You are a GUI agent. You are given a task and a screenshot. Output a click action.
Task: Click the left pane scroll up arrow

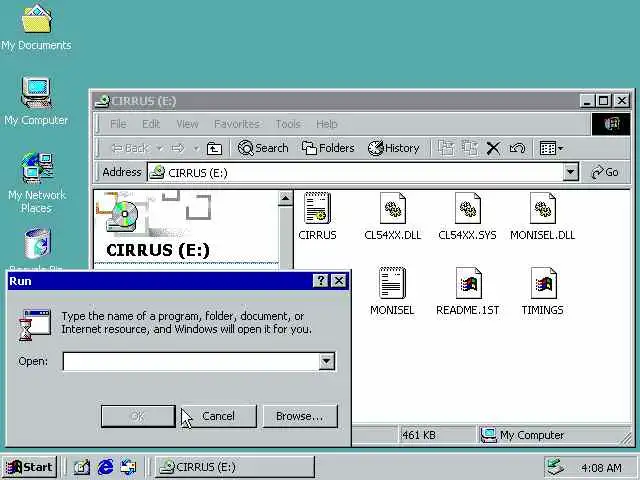coord(286,199)
